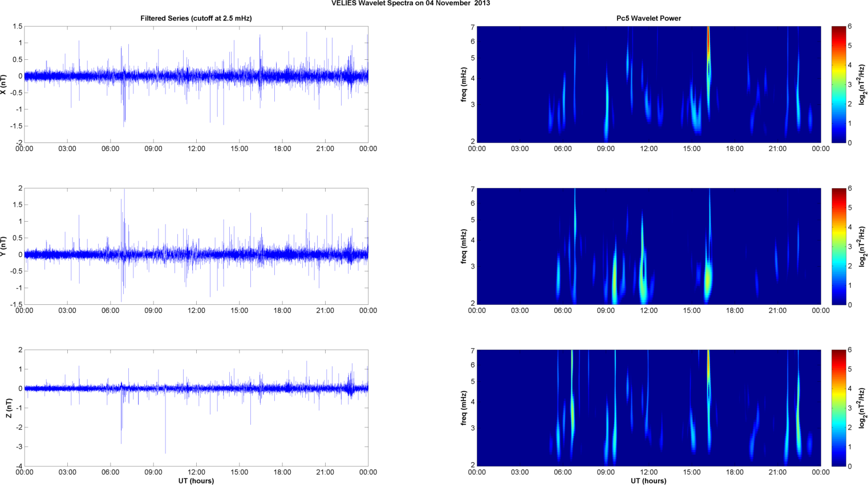Screen dimensions: 868x485
Task: Click 12:00 tick under the X time series
Action: tap(196, 149)
